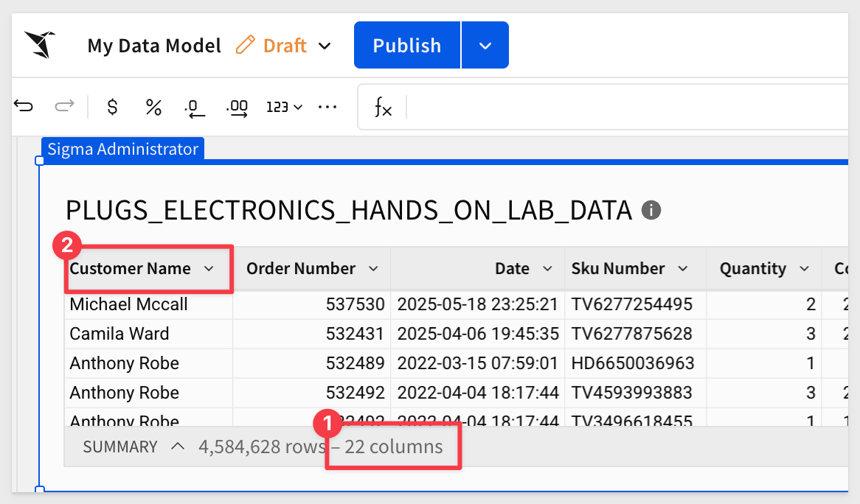Viewport: 860px width, 504px height.
Task: Open the Order Number column menu
Action: pos(373,268)
